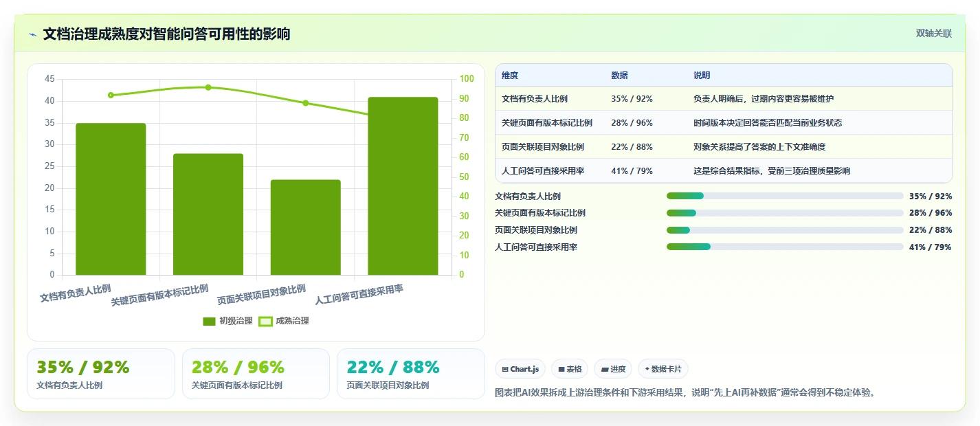Click the green bar for 关键页面有版本标记比例

click(x=208, y=214)
